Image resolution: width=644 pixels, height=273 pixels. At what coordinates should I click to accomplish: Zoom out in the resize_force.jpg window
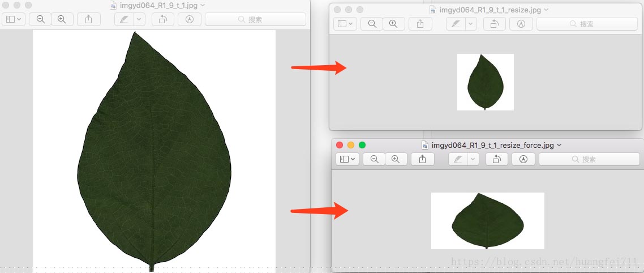374,159
